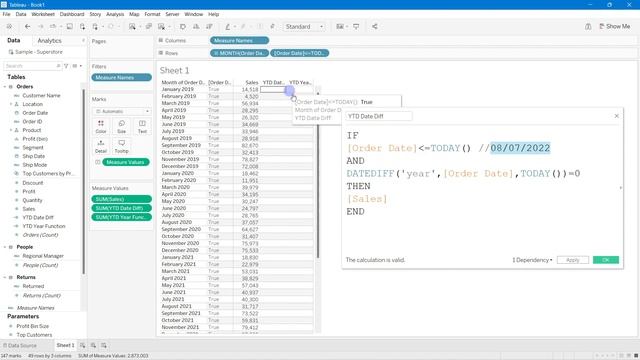Switch to the Data Source tab
640x360 pixels.
[20, 345]
